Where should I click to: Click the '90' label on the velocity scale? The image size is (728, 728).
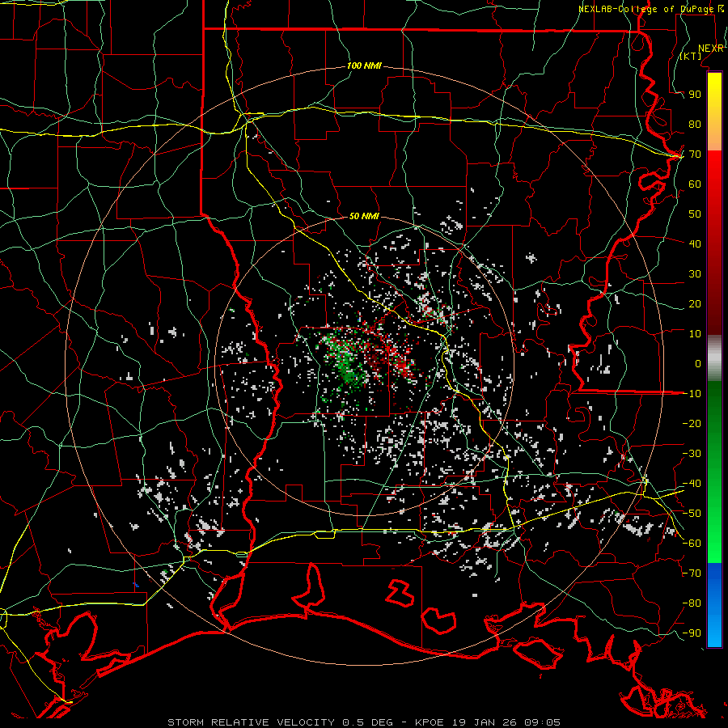(x=695, y=95)
